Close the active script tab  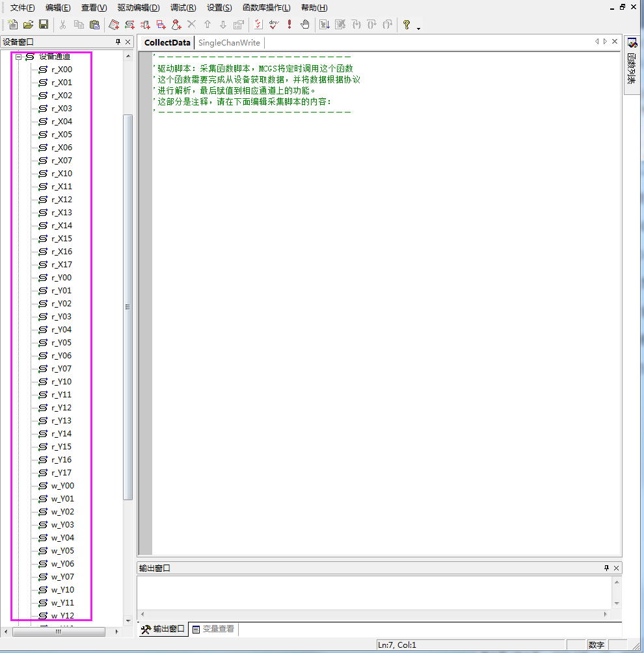pos(615,41)
